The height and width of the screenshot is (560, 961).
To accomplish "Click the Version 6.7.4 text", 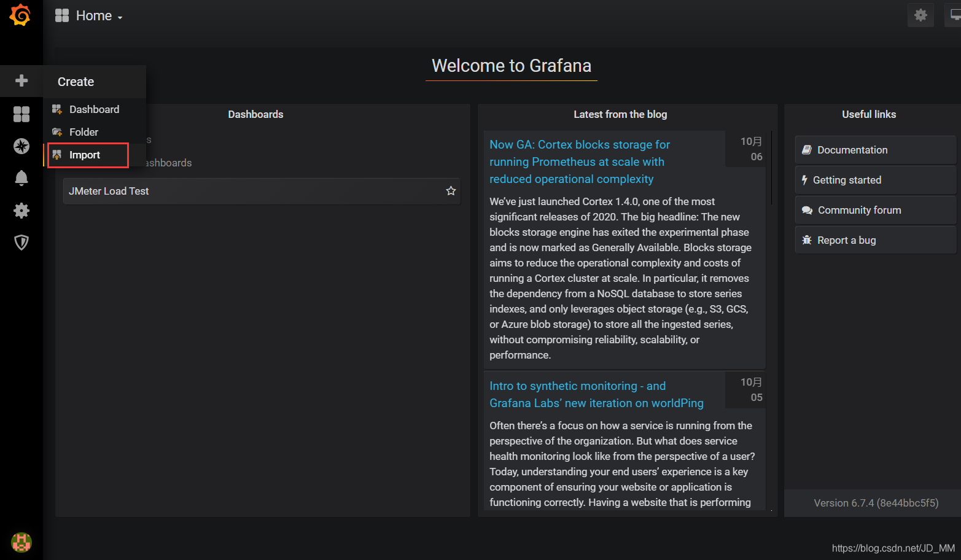I will coord(876,503).
